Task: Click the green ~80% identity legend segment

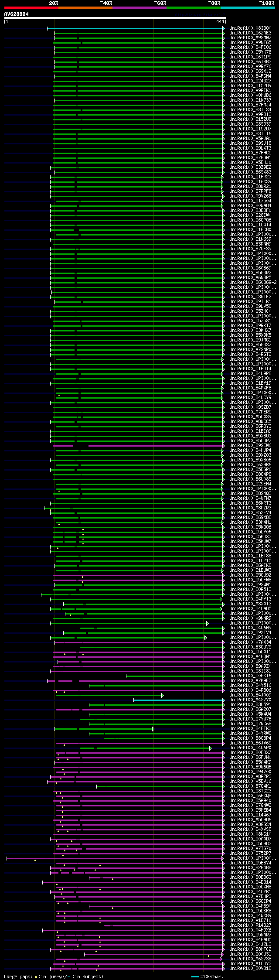Action: (x=194, y=8)
